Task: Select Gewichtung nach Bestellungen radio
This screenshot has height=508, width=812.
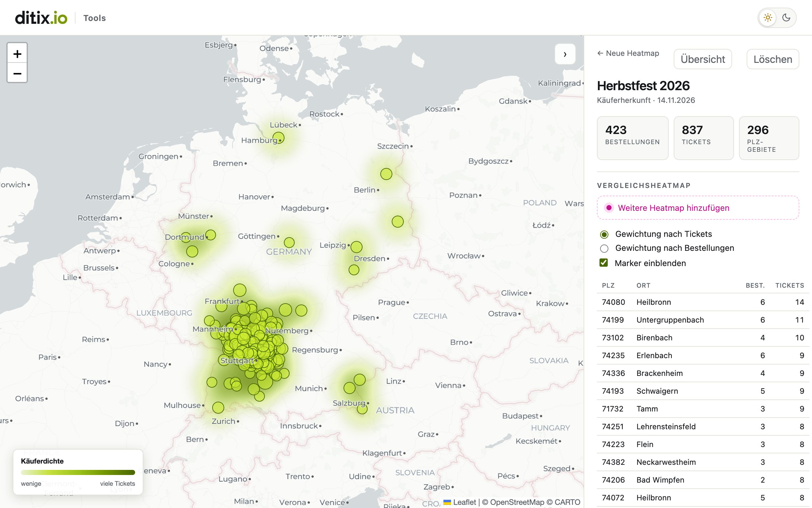Action: click(604, 248)
